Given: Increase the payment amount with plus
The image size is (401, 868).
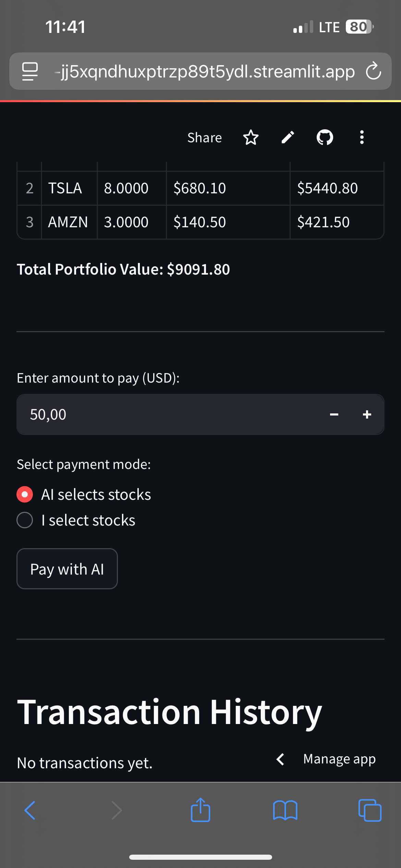Looking at the screenshot, I should 367,415.
